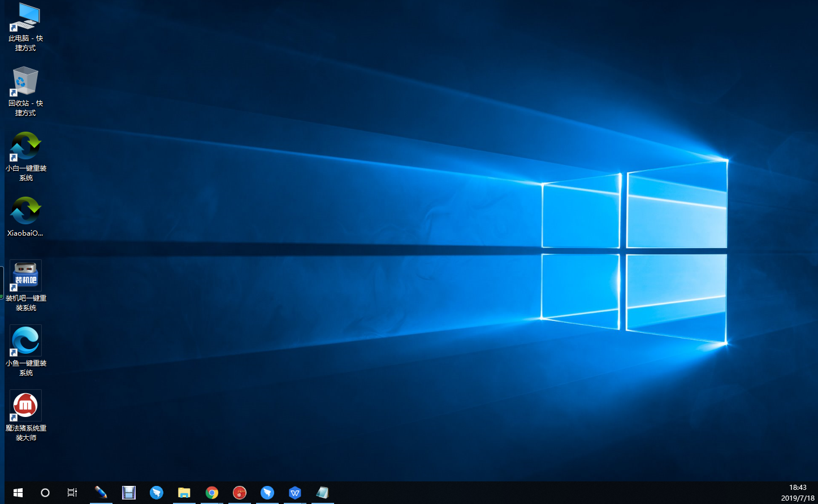Launch 装机吧一键重装系统 from the desktop
Screen dimensions: 818x504
pos(25,276)
